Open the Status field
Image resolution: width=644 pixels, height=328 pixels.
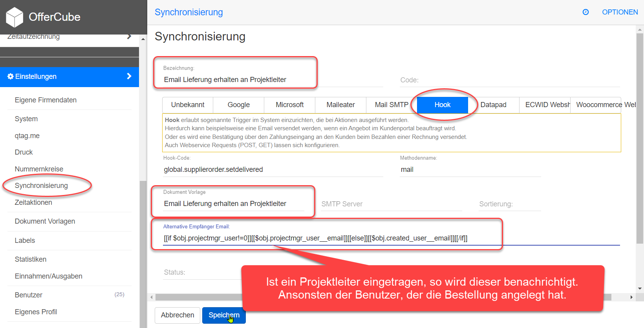[x=202, y=272]
